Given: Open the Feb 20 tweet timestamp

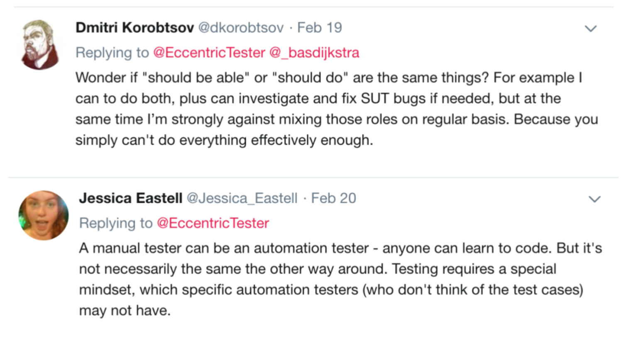Looking at the screenshot, I should (x=333, y=198).
